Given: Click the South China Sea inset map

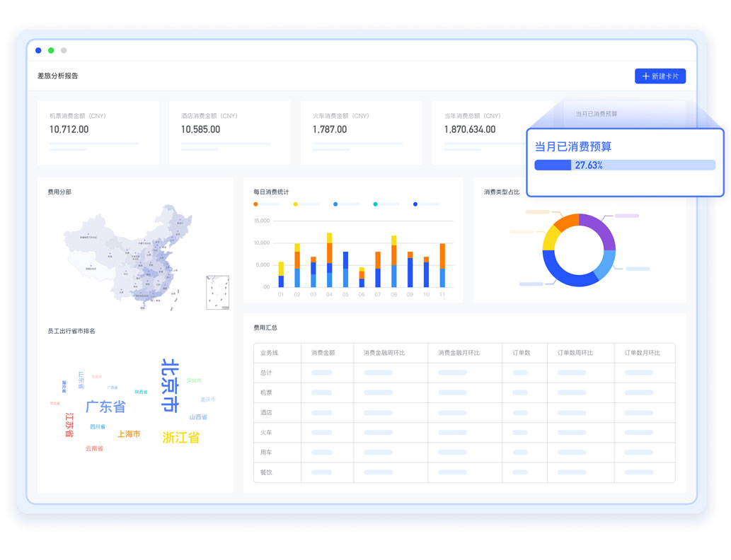Looking at the screenshot, I should pyautogui.click(x=217, y=292).
